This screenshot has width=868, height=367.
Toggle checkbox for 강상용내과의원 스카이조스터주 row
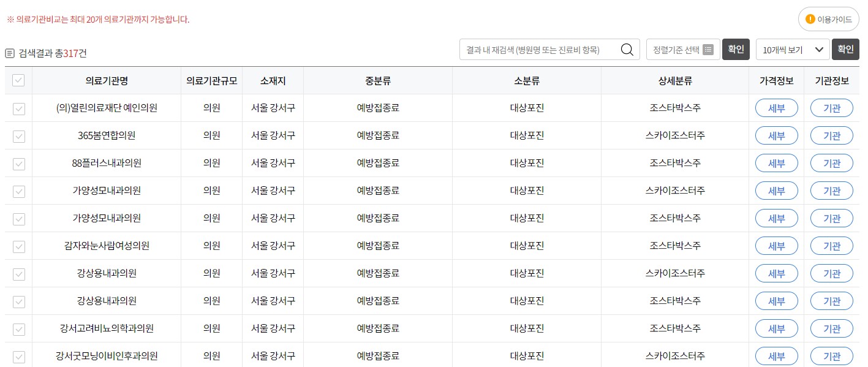19,274
